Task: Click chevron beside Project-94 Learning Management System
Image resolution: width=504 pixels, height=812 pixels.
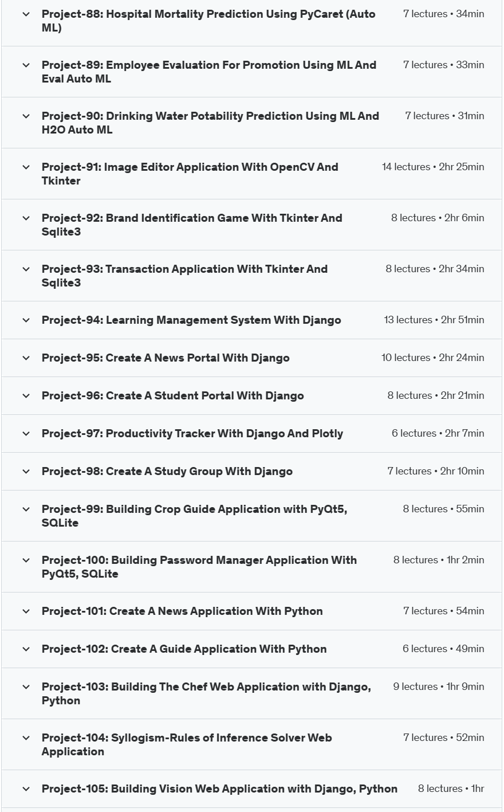Action: coord(26,320)
